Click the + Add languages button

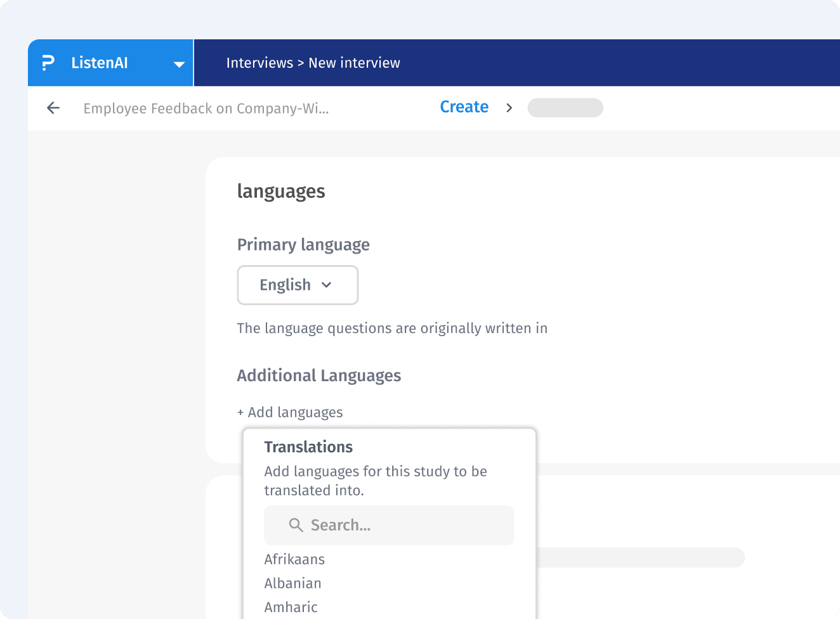tap(290, 412)
